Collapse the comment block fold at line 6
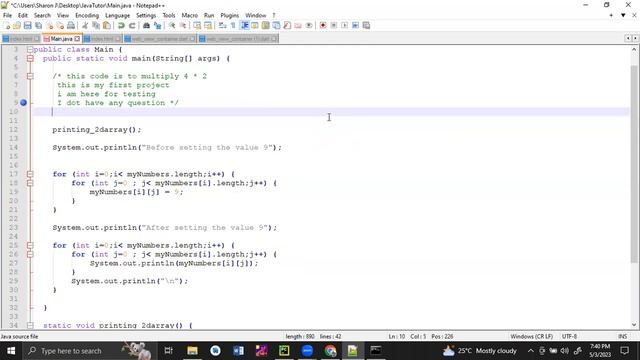Image resolution: width=640 pixels, height=360 pixels. [30, 76]
